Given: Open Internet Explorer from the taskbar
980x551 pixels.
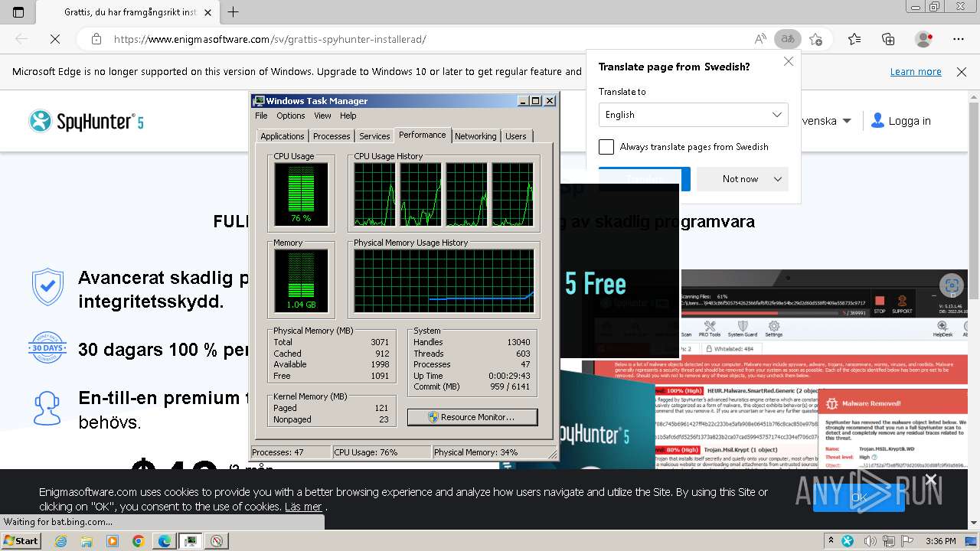Looking at the screenshot, I should (x=61, y=541).
